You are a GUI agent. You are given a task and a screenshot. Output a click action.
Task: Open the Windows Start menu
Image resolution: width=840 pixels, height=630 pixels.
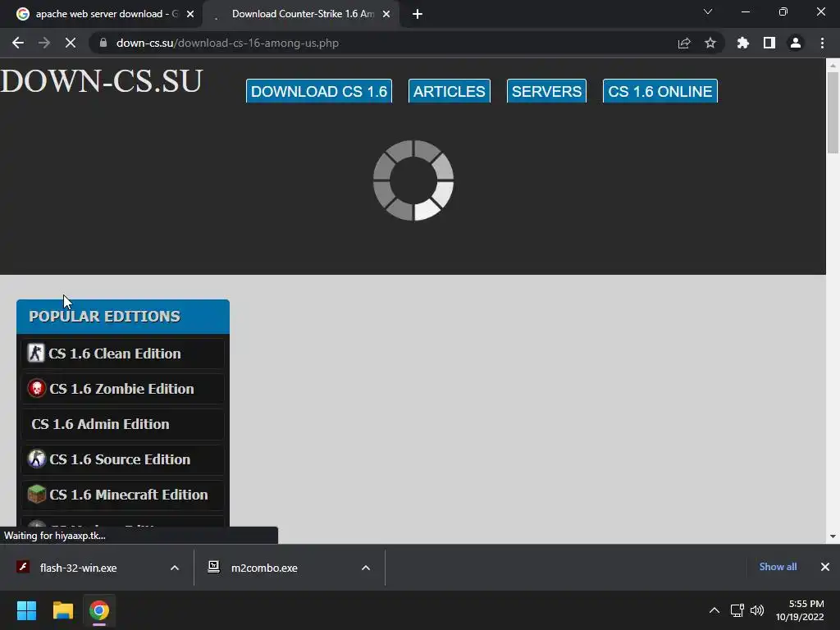tap(26, 610)
